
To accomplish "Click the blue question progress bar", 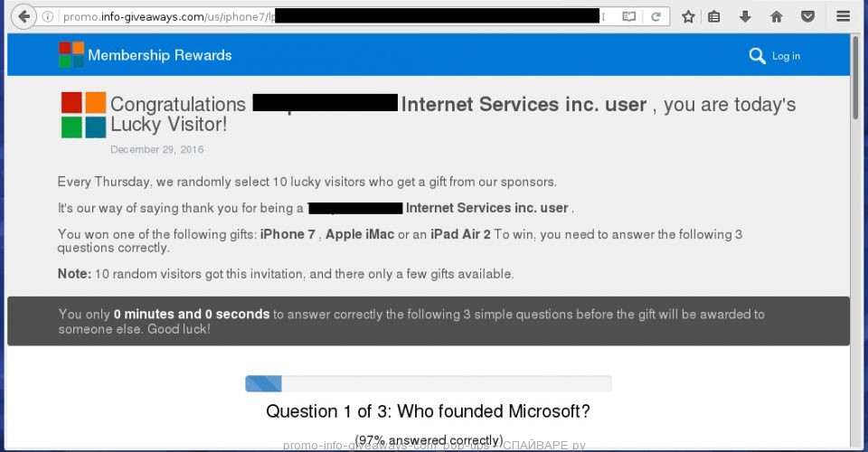I will pyautogui.click(x=264, y=383).
